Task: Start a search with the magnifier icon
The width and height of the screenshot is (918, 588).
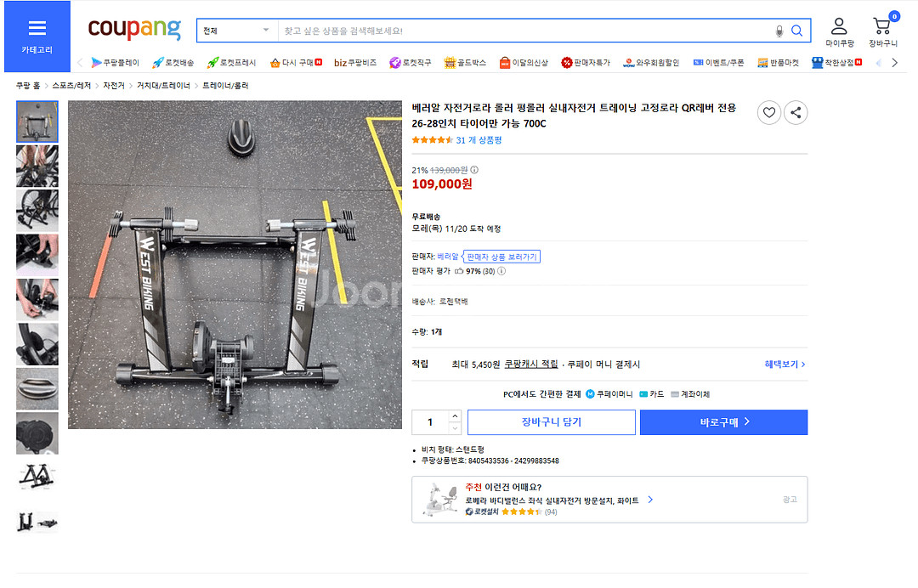Action: coord(797,30)
